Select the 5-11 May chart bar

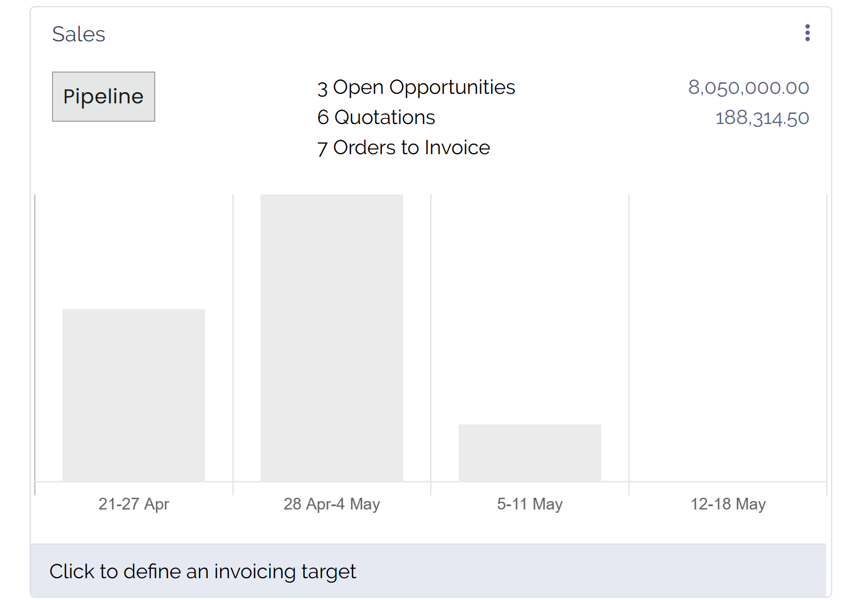[530, 453]
